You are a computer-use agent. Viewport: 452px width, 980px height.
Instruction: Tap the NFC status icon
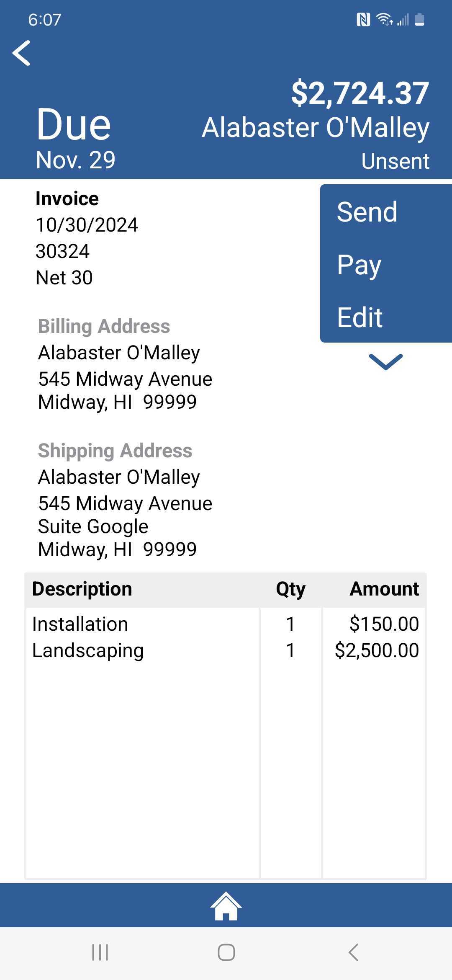point(363,19)
